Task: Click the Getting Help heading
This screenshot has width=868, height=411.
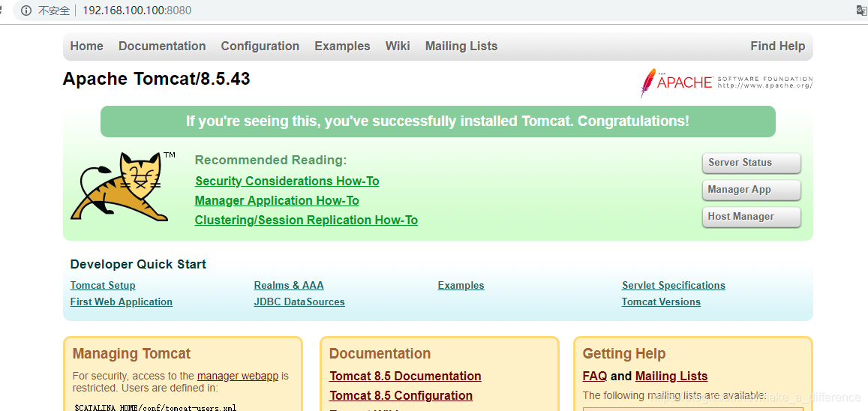Action: (x=624, y=353)
